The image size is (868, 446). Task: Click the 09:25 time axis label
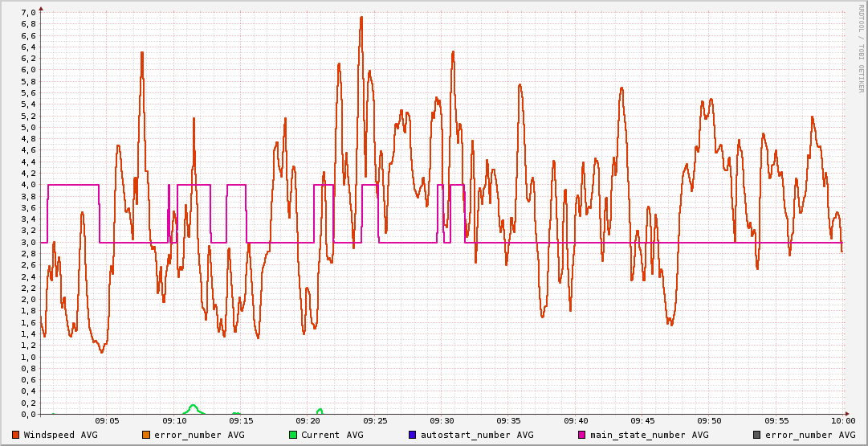pyautogui.click(x=375, y=421)
